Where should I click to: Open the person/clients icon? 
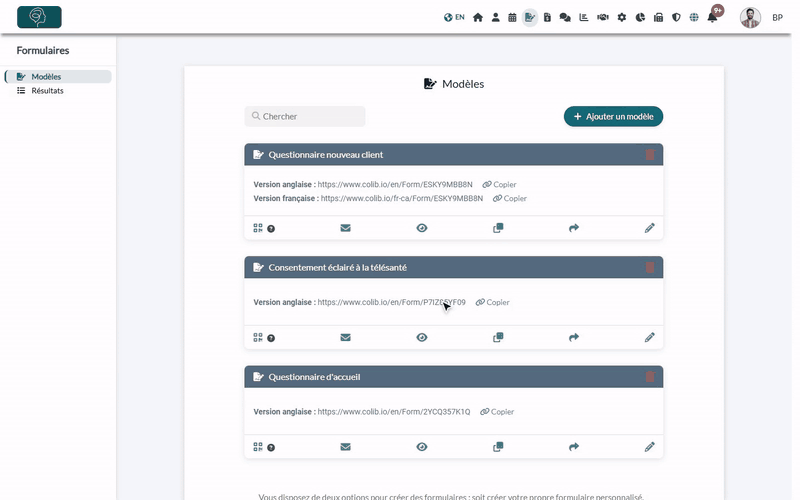[495, 17]
